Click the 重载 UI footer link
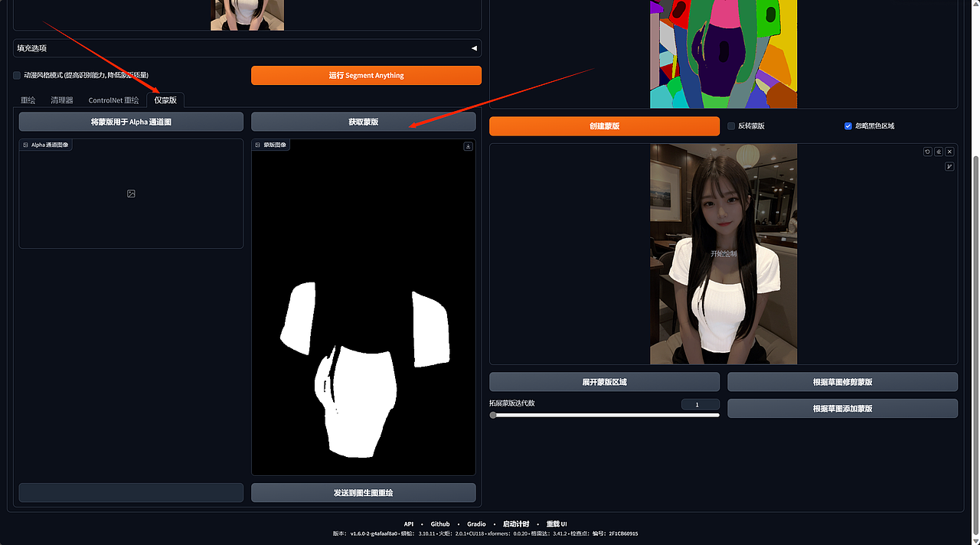 557,524
